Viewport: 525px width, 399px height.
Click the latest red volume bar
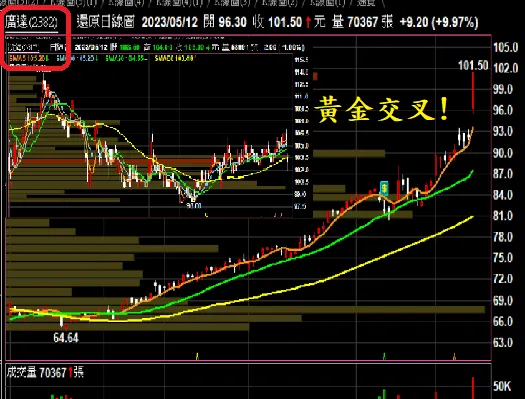pyautogui.click(x=473, y=388)
